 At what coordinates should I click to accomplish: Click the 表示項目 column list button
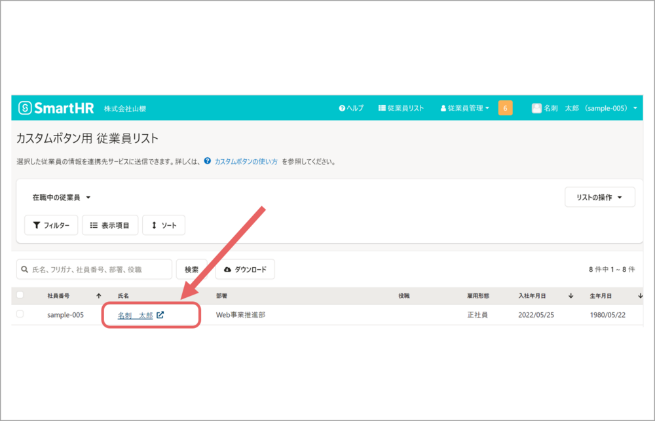pyautogui.click(x=109, y=225)
